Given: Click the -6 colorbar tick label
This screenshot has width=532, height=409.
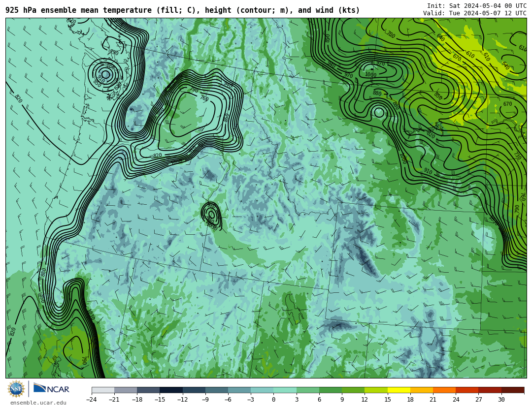Looking at the screenshot, I should pos(228,400).
